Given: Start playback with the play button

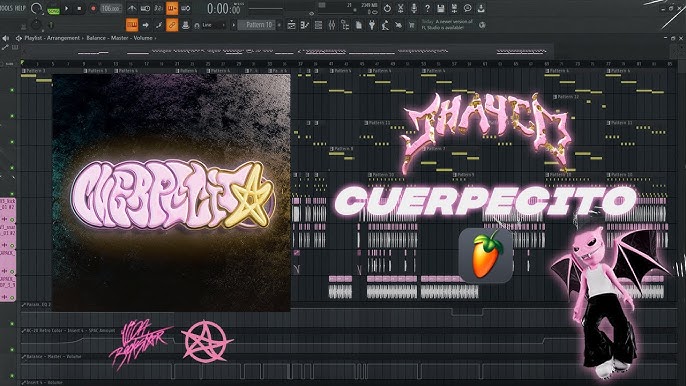Looking at the screenshot, I should pos(66,8).
